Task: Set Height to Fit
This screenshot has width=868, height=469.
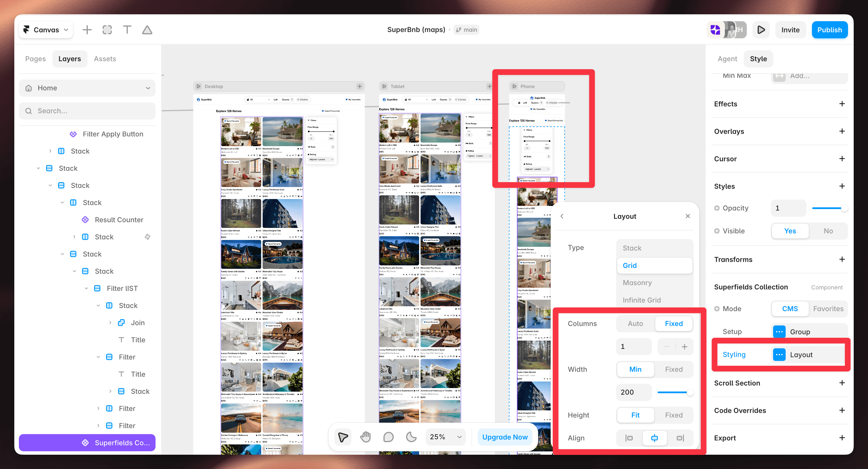Action: pos(635,415)
